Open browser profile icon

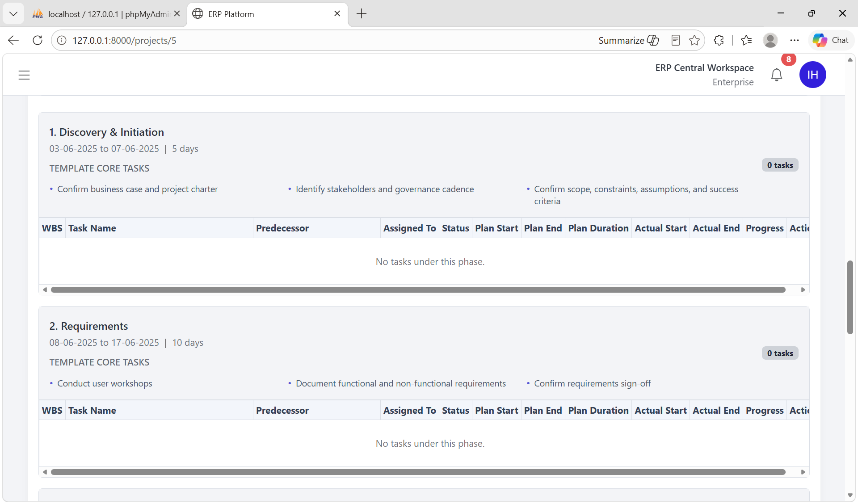coord(770,40)
